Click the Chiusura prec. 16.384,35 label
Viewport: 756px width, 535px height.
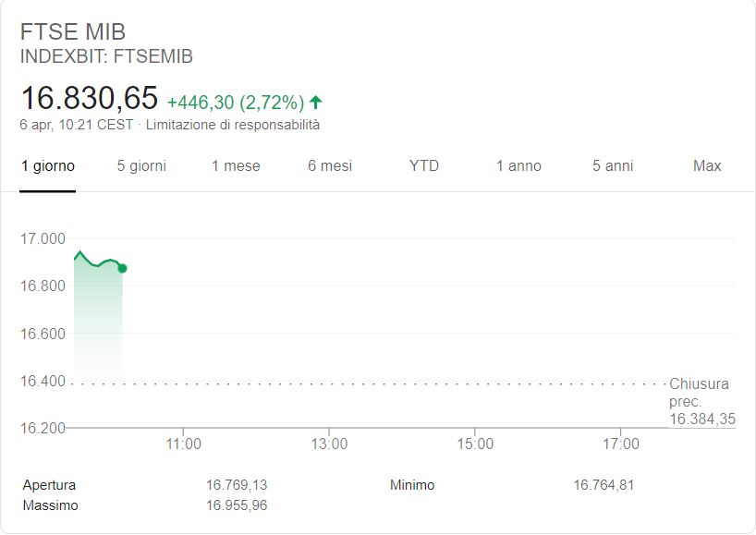(x=702, y=402)
